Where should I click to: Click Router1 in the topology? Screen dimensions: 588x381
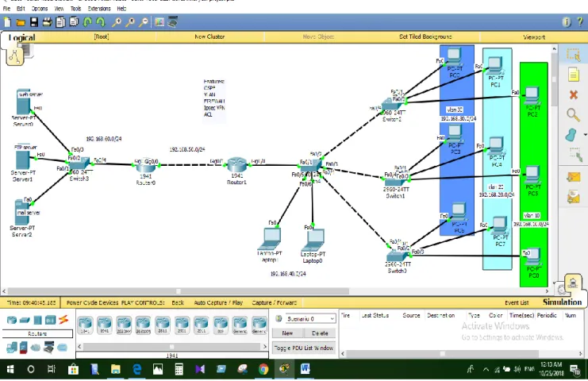pos(237,166)
